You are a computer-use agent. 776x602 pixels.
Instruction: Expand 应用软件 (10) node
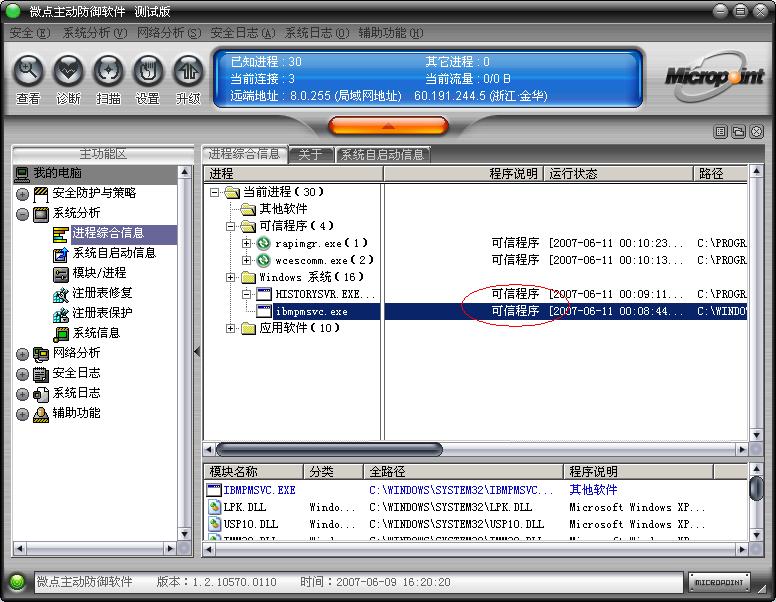[231, 328]
